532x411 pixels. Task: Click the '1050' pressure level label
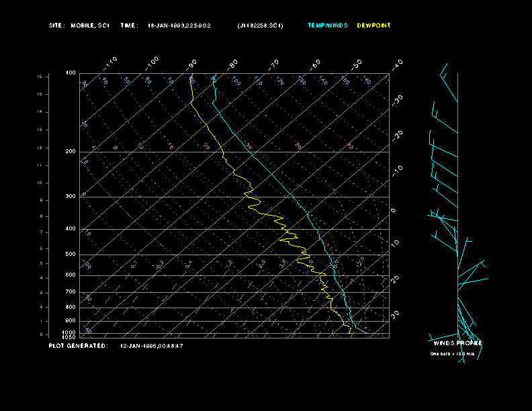[69, 337]
